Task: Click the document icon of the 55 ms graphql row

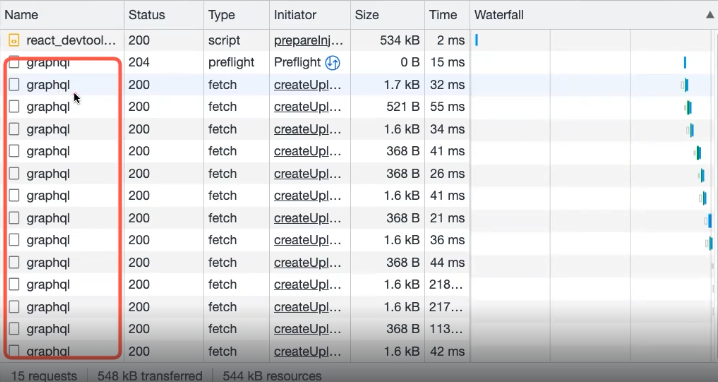Action: [14, 107]
